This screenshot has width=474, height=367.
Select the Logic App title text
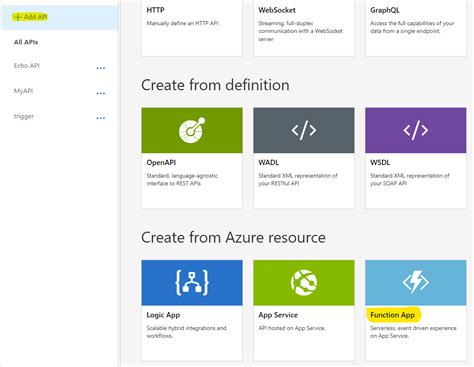pyautogui.click(x=163, y=315)
